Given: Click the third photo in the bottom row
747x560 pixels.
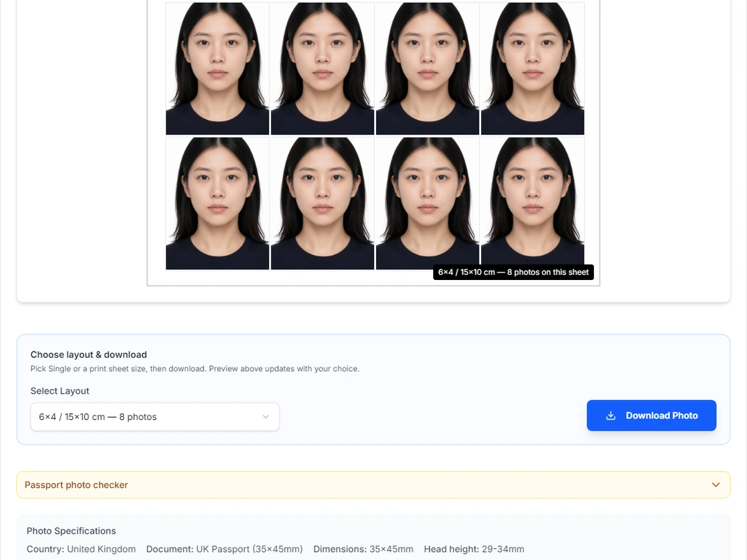Looking at the screenshot, I should click(x=428, y=203).
